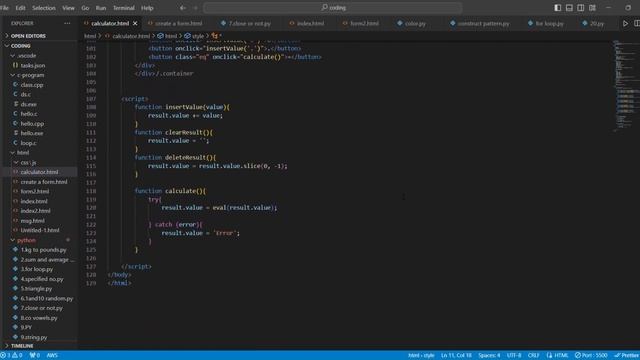The height and width of the screenshot is (360, 640).
Task: Click the editor minimap
Action: pyautogui.click(x=626, y=87)
